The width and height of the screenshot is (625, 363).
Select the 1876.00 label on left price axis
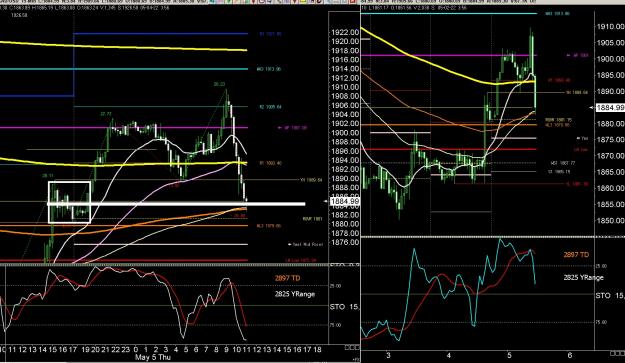345,242
